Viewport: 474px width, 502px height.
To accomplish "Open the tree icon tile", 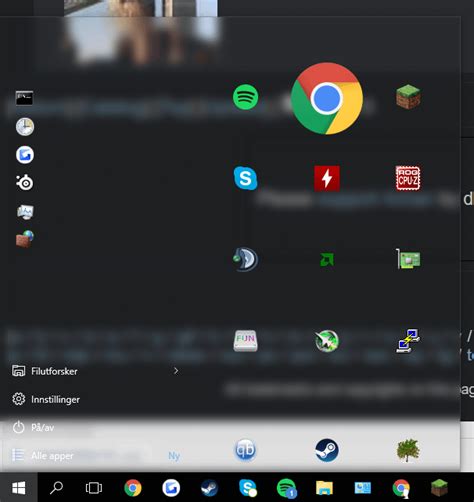I will click(x=408, y=450).
